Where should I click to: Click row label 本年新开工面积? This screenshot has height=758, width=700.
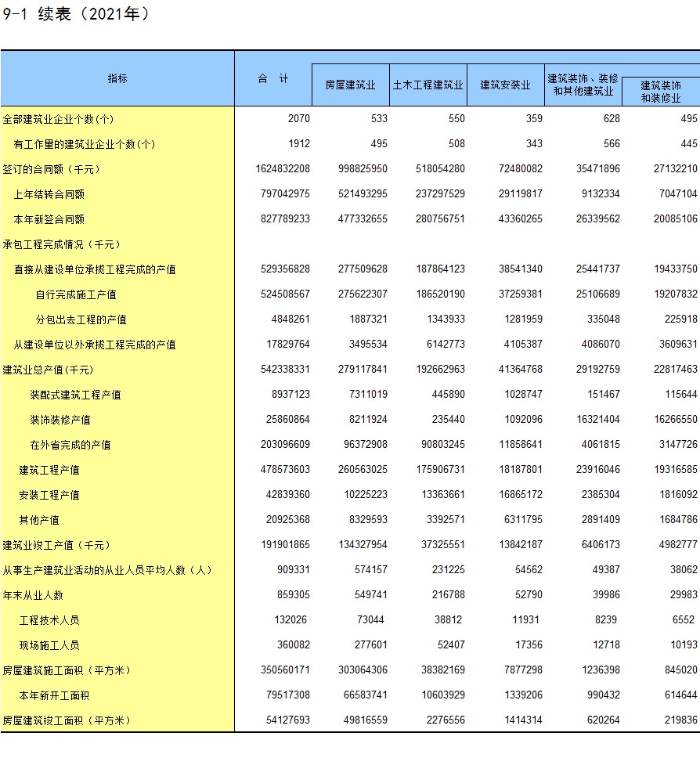(x=54, y=696)
